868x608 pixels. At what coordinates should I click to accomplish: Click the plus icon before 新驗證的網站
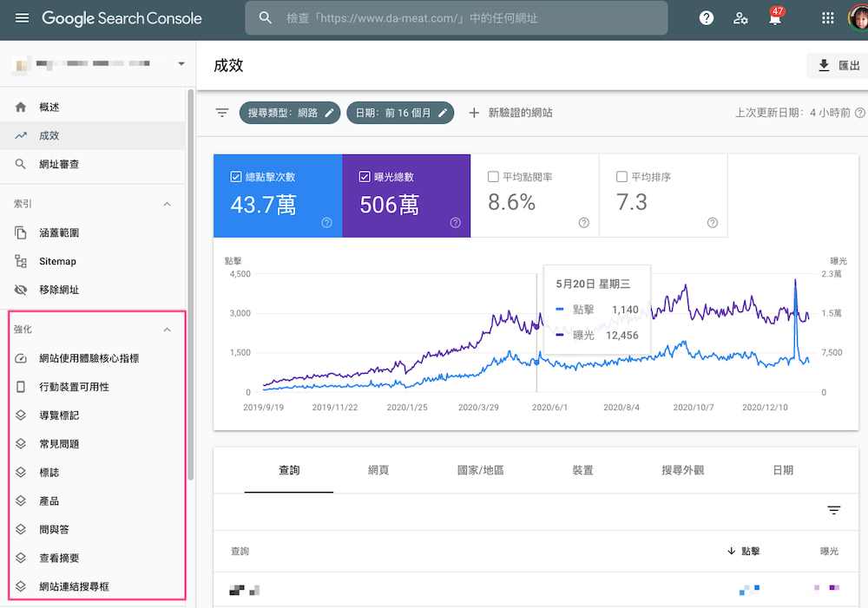[x=474, y=113]
